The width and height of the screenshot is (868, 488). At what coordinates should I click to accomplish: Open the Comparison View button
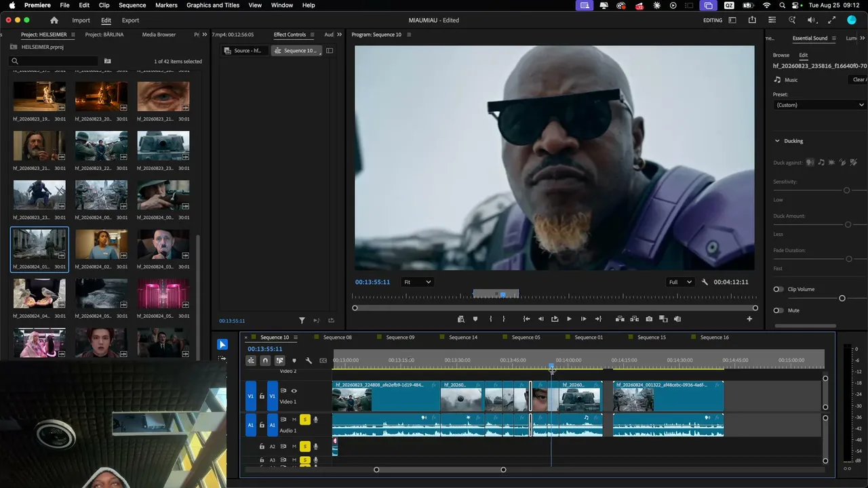tap(663, 319)
